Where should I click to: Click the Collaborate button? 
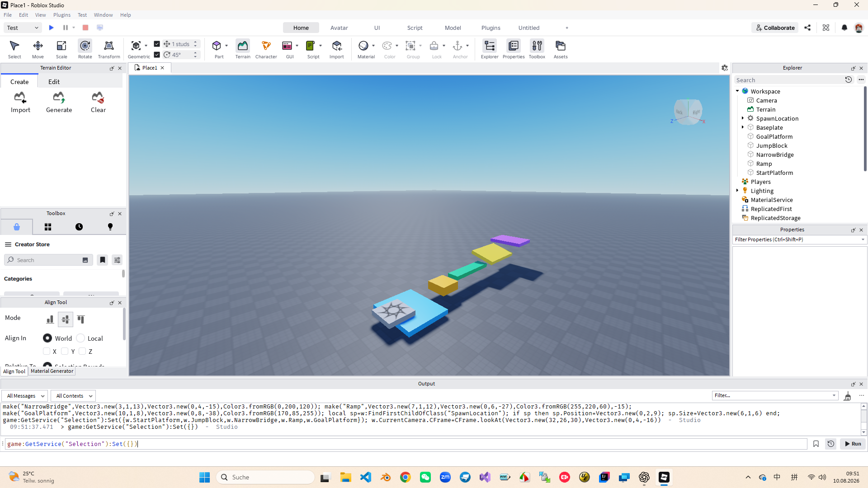point(775,28)
